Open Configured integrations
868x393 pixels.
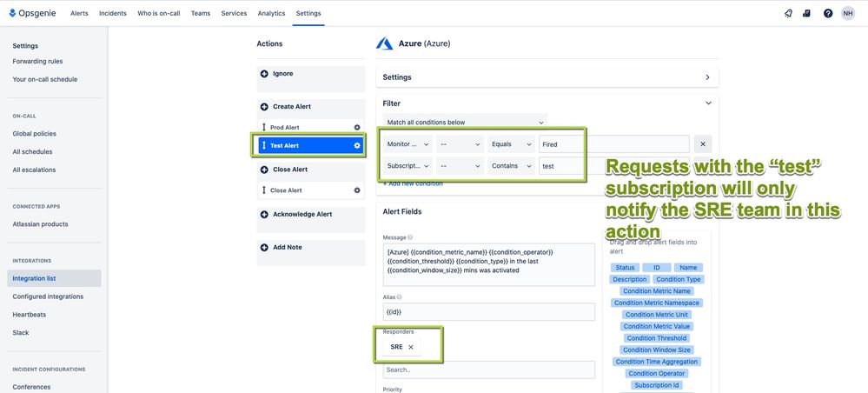[48, 296]
